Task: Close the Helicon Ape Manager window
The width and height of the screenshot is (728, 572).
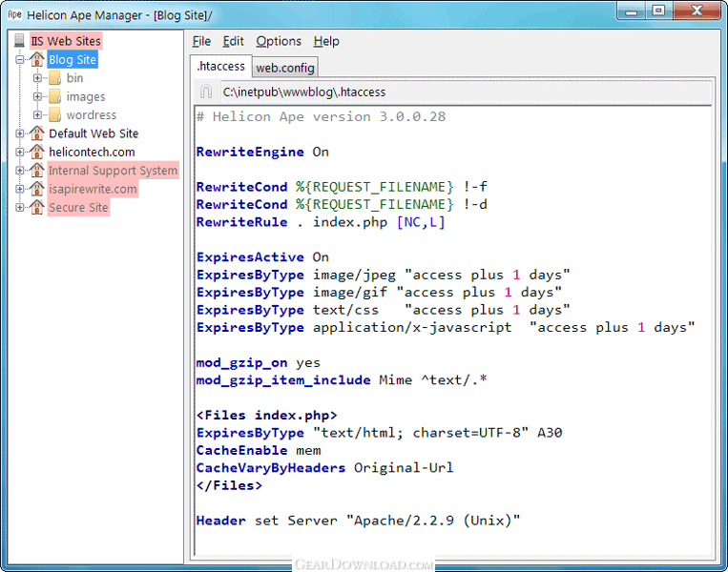Action: [697, 11]
